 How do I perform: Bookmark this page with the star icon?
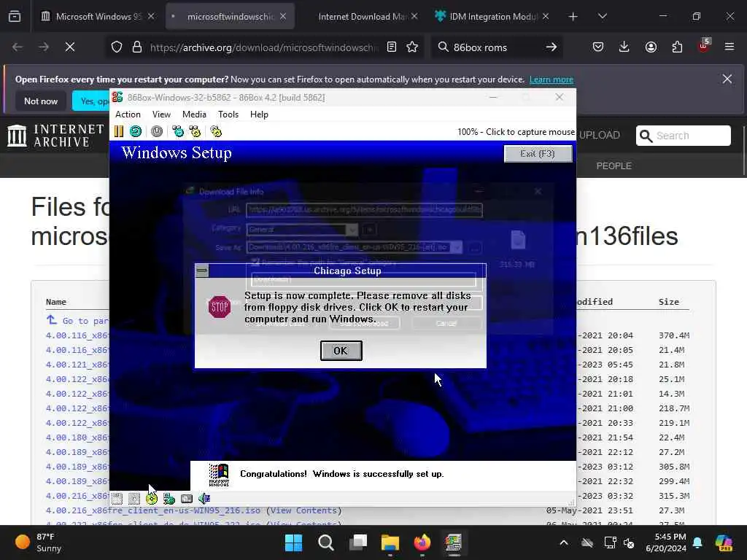click(x=413, y=47)
